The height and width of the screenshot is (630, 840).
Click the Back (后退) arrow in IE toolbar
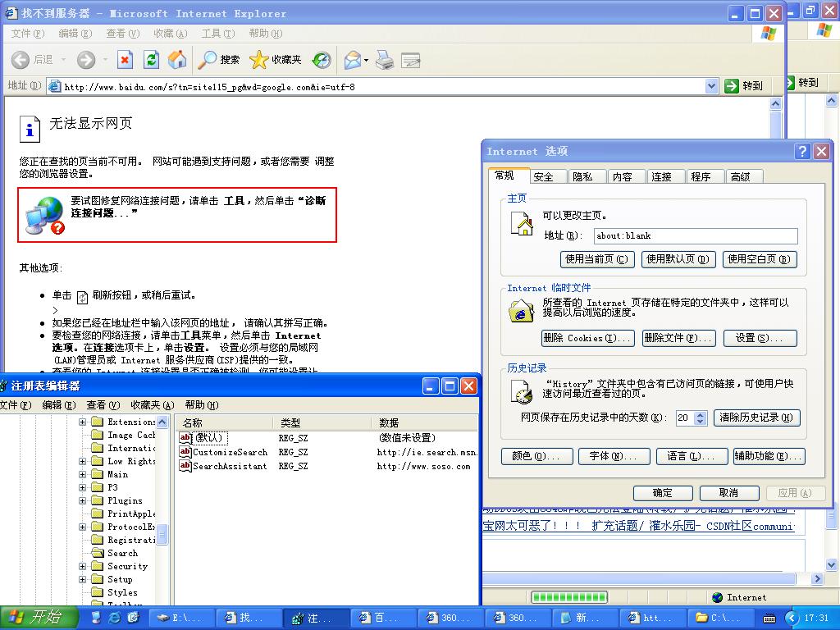click(21, 60)
